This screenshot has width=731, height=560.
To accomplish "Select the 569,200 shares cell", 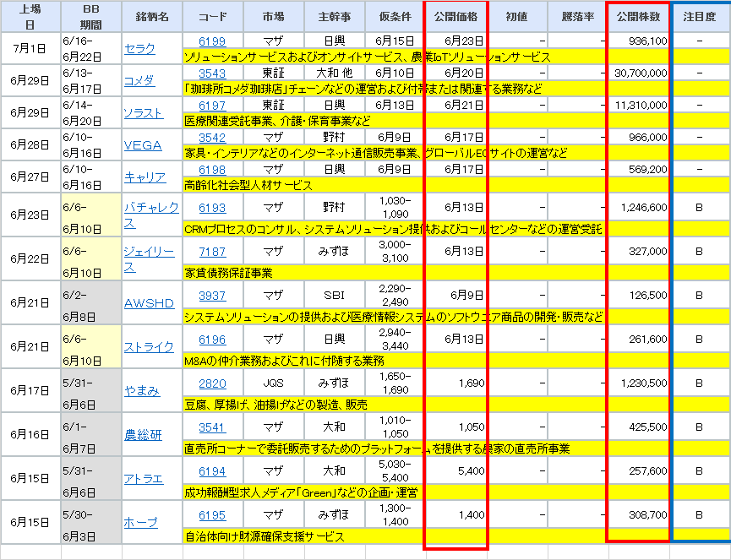I will point(639,170).
